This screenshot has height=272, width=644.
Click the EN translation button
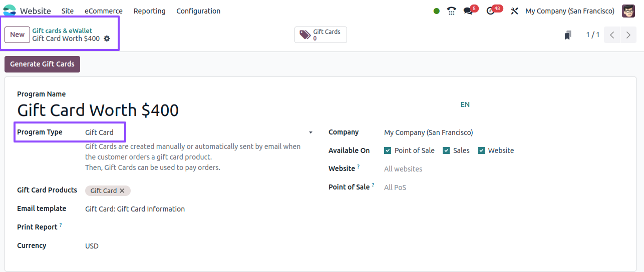(x=465, y=104)
